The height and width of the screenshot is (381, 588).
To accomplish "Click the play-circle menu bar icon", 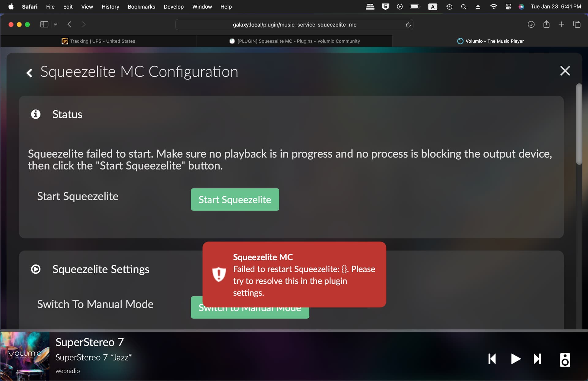I will tap(400, 6).
